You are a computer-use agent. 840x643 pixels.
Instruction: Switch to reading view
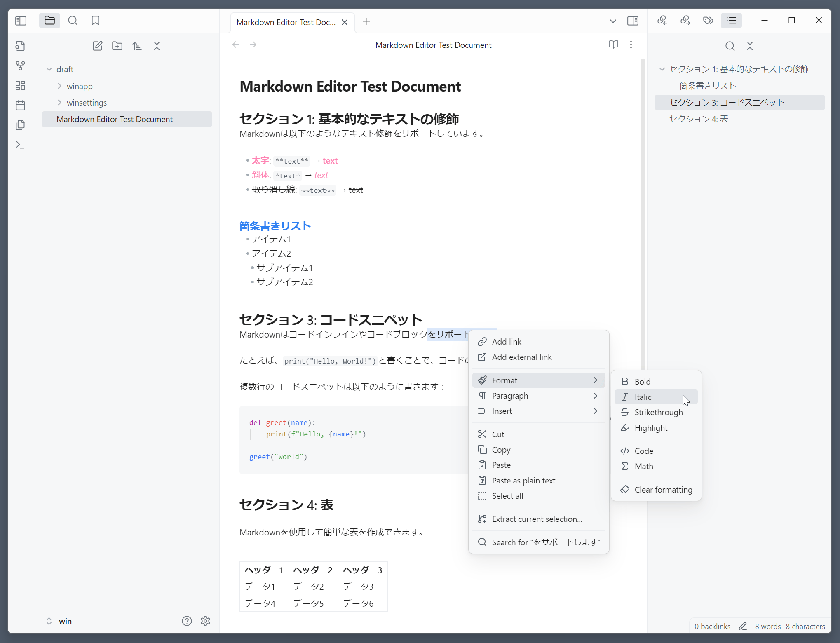point(613,45)
